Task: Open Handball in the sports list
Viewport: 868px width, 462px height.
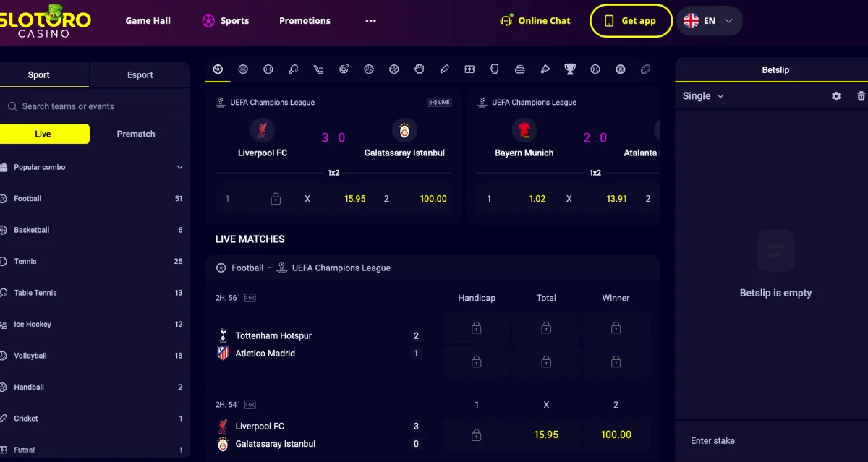Action: pos(93,387)
